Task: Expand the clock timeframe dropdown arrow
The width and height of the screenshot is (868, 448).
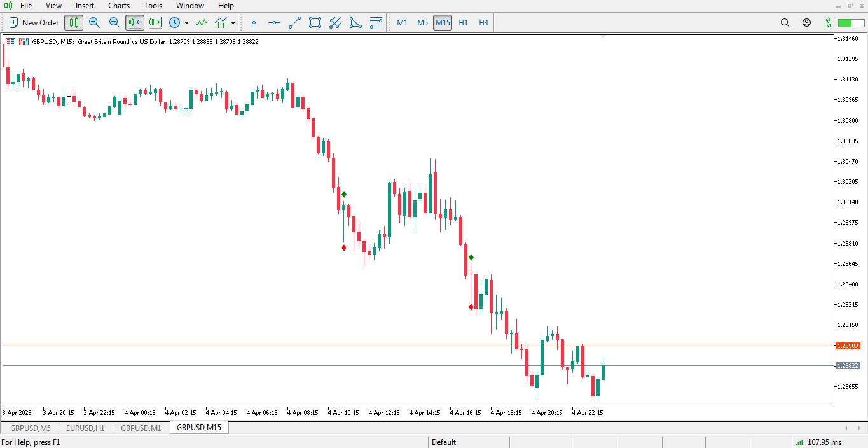Action: point(186,23)
